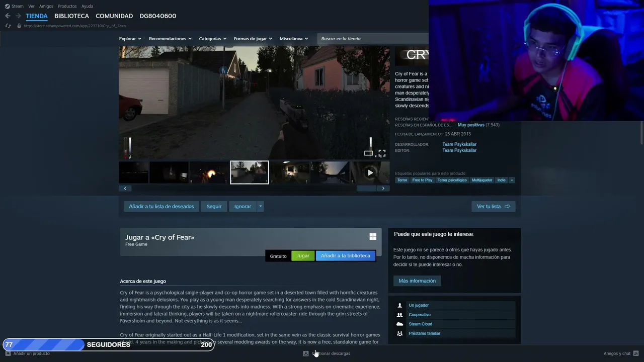Click the Steam Cloud icon
Screen dimensions: 644x362
400,324
